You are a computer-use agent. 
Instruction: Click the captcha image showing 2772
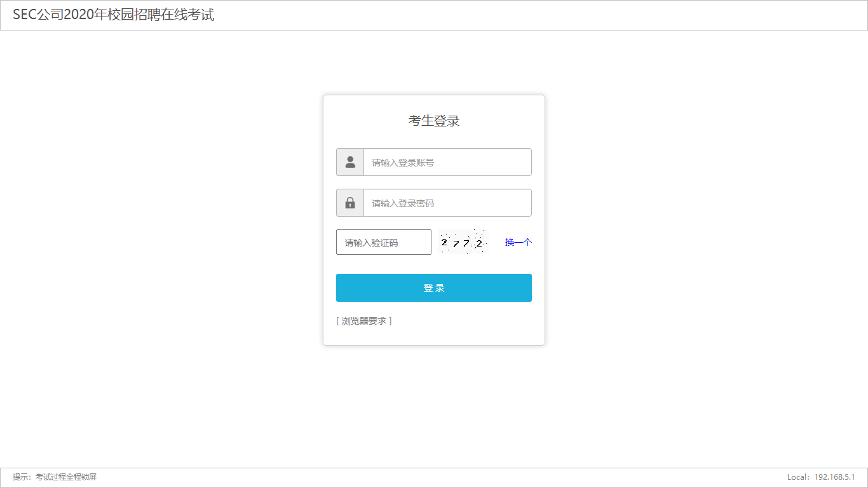tap(462, 242)
